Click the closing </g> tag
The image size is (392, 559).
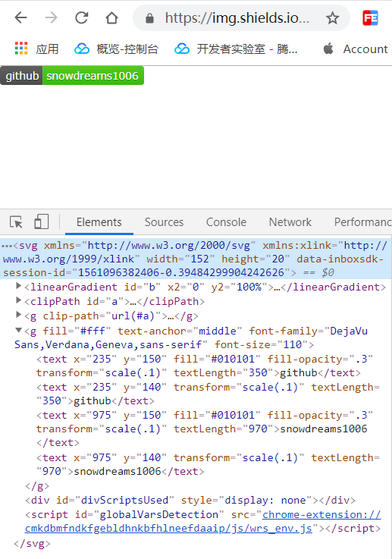37,486
